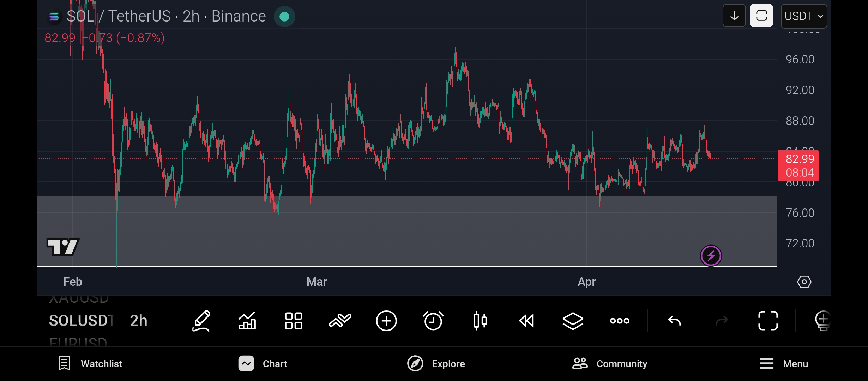
Task: Tap the 72.00 price scale label
Action: pos(800,243)
